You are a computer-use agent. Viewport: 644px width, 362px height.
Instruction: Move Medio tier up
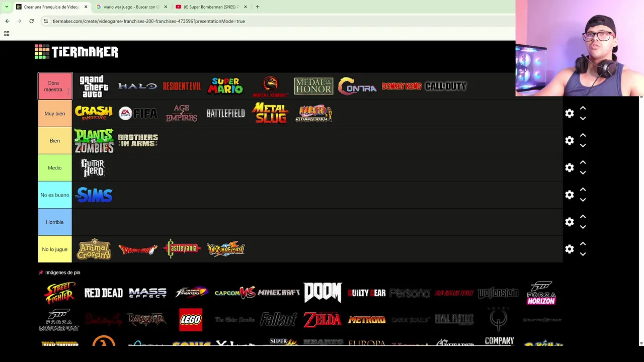tap(583, 162)
